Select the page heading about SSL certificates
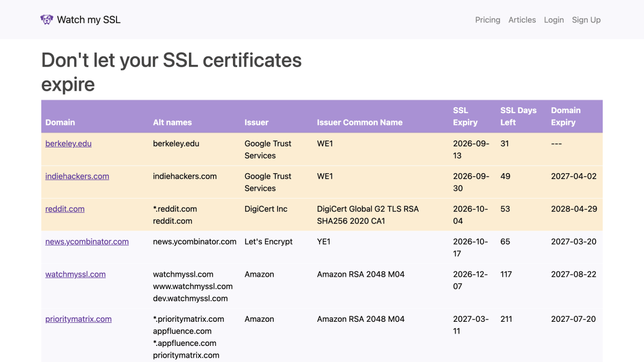The image size is (644, 362). (x=172, y=72)
